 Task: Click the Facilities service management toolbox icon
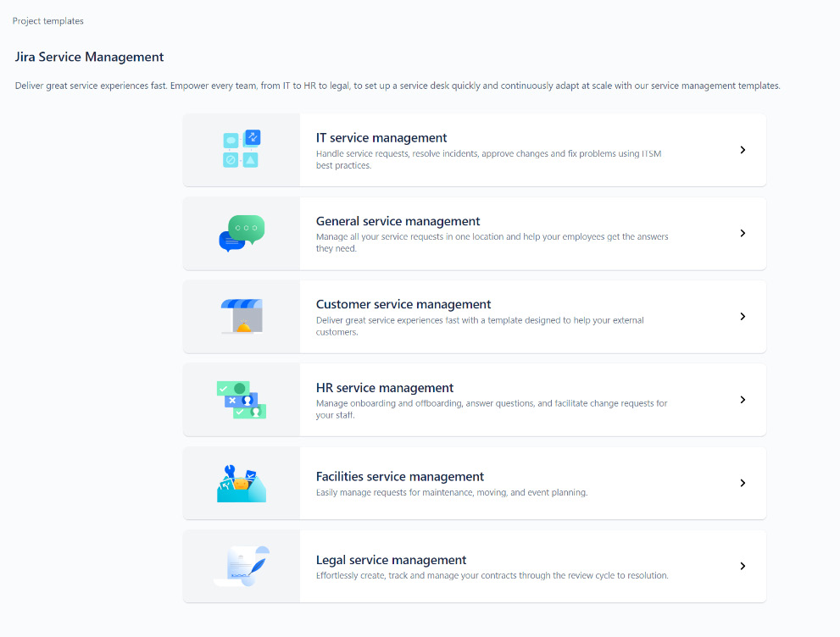[x=242, y=484]
